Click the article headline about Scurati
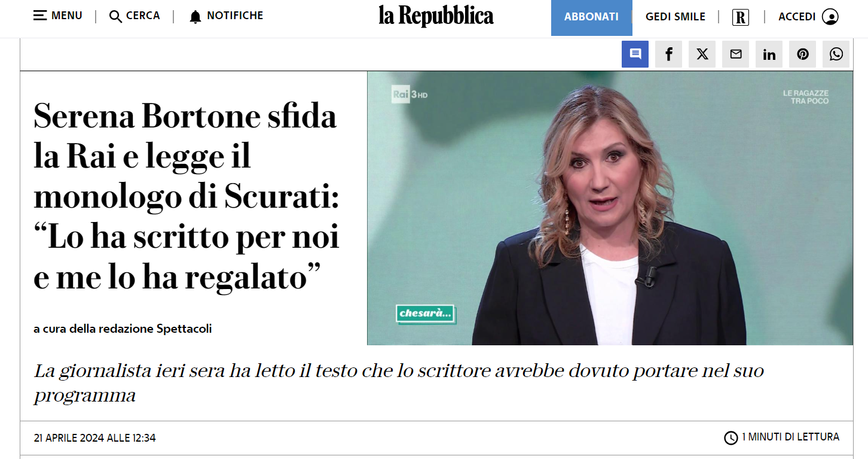 pos(187,196)
